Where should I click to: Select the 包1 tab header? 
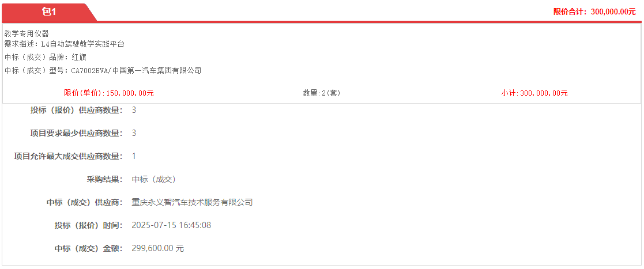(48, 12)
